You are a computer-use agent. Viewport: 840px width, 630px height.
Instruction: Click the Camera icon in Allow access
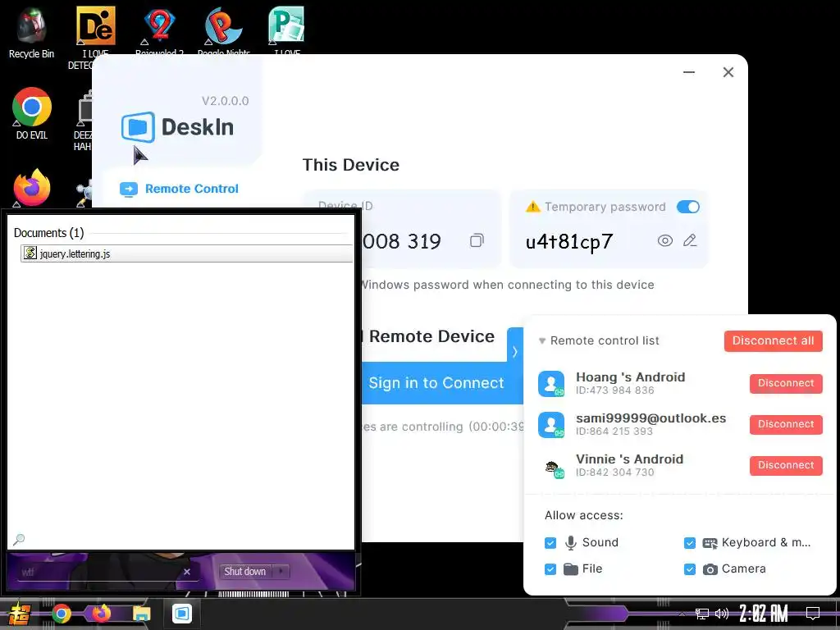pos(710,569)
